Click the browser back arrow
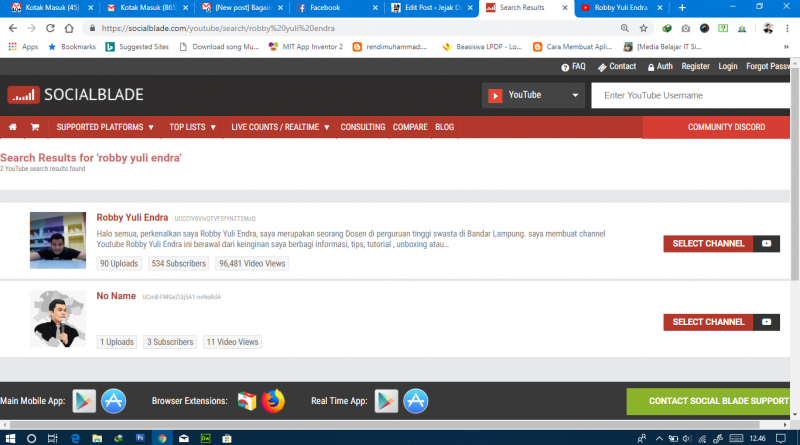Image resolution: width=800 pixels, height=445 pixels. coord(13,28)
